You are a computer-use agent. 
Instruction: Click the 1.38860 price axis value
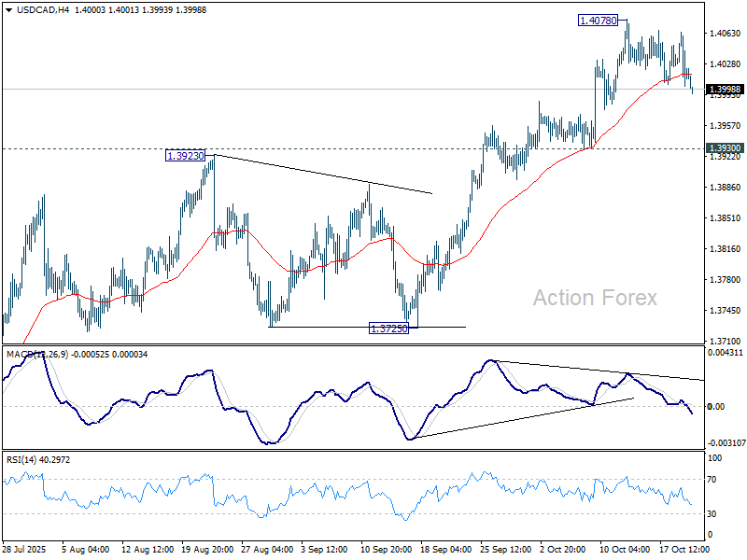[x=726, y=188]
